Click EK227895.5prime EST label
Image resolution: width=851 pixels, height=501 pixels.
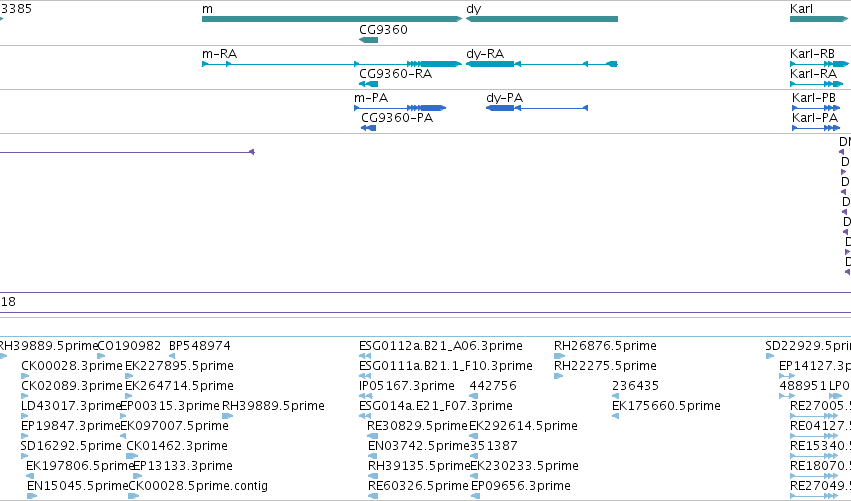point(179,366)
